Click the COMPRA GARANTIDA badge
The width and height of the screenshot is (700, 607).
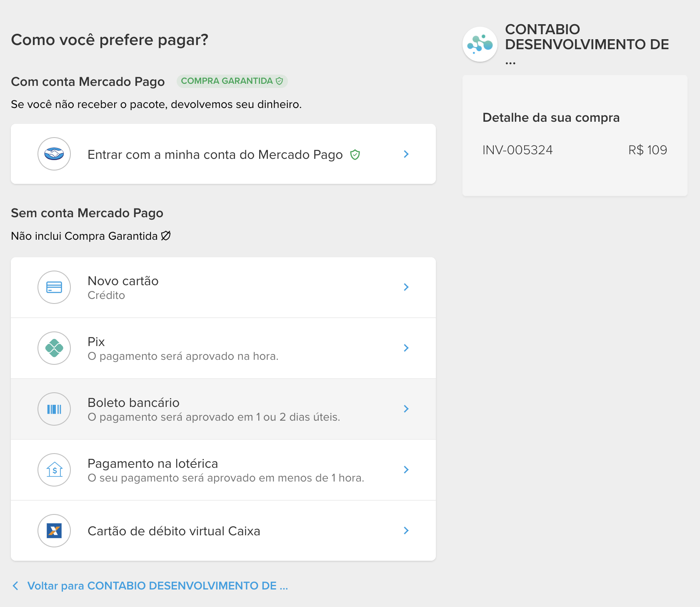pyautogui.click(x=232, y=81)
